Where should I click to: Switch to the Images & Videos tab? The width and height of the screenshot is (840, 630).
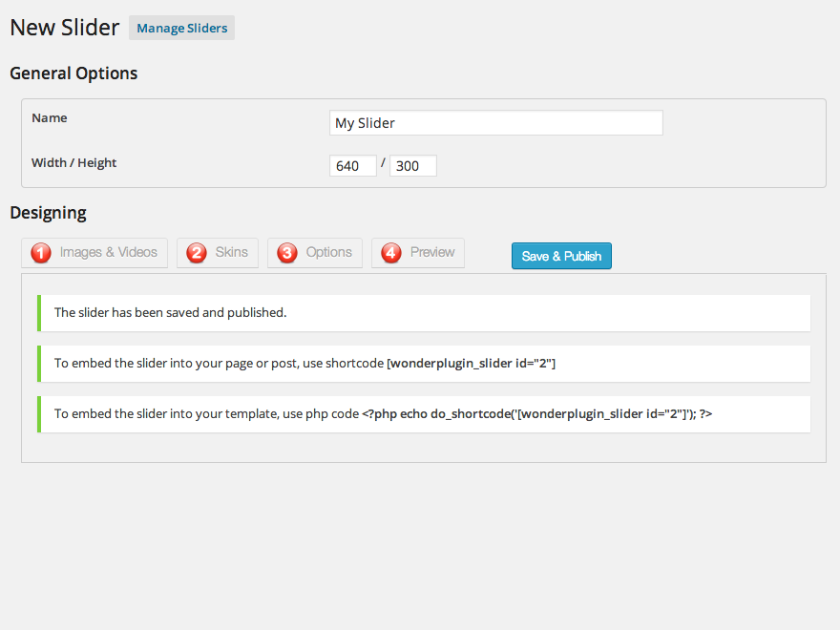click(x=108, y=252)
